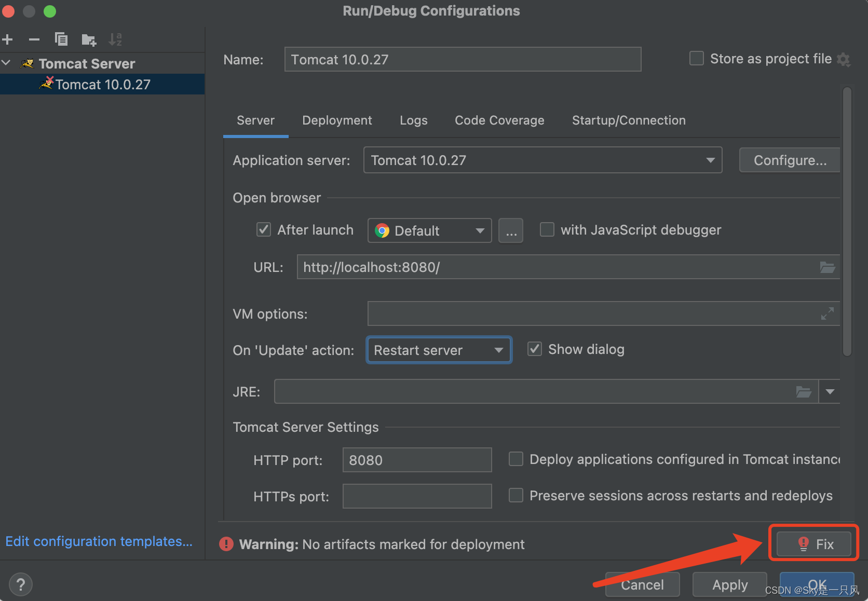Click the vertical scrollbar of settings panel
The image size is (868, 601).
[x=847, y=222]
